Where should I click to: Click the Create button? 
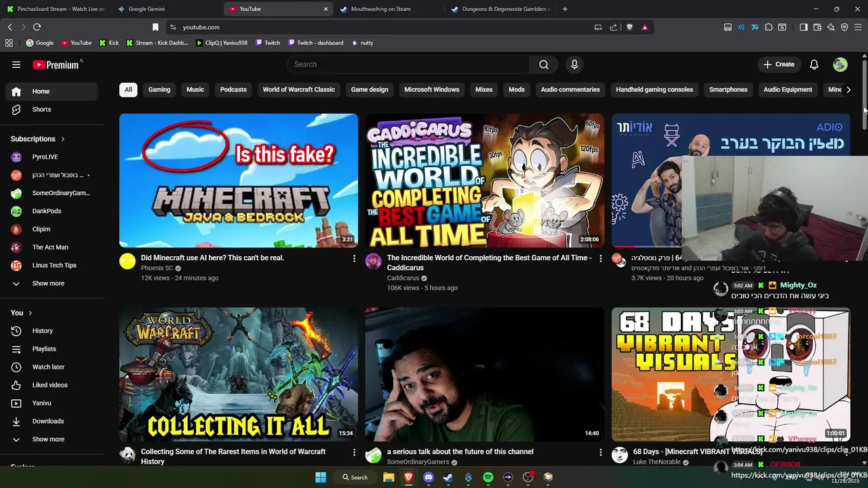click(778, 64)
